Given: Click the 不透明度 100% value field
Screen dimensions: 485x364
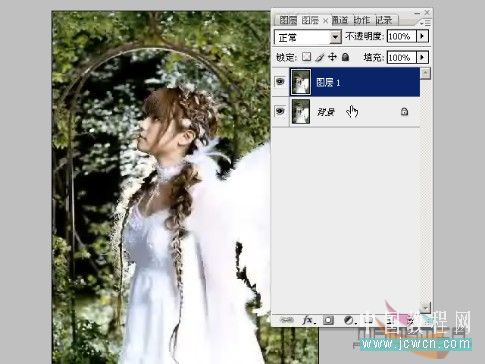Looking at the screenshot, I should point(402,36).
